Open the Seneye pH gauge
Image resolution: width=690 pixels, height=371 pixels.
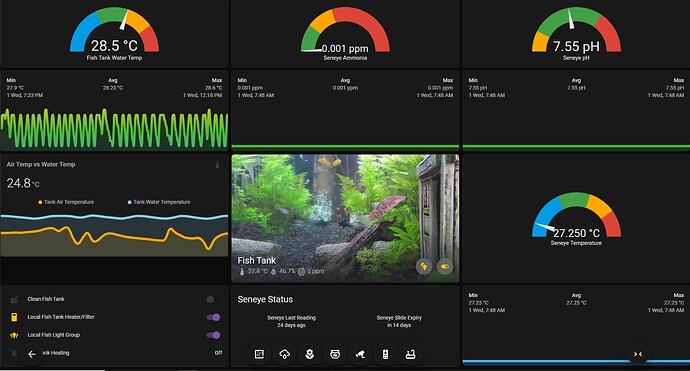576,33
